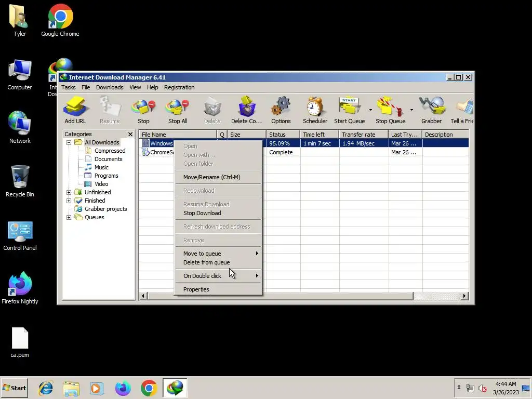This screenshot has width=532, height=399.
Task: Expand the Unfinished tree node
Action: coord(69,192)
